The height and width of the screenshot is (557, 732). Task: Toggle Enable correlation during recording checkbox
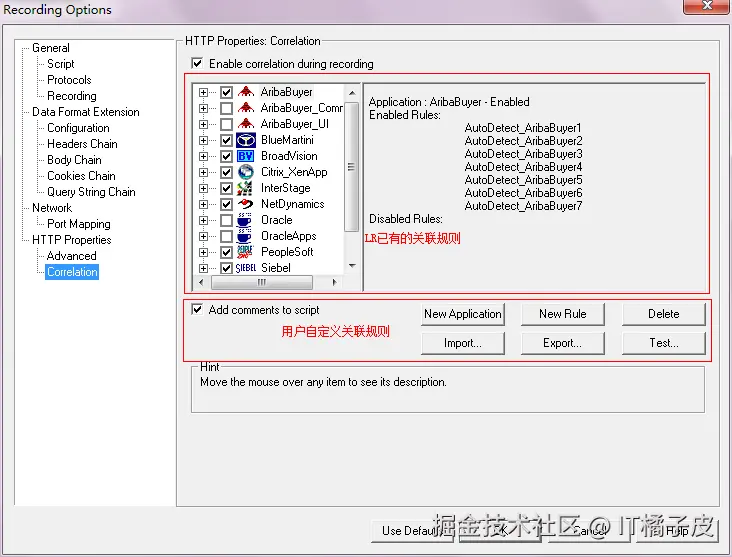197,63
